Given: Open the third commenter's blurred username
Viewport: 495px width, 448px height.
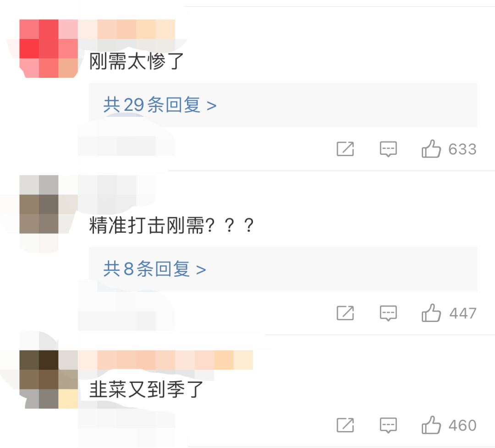Looking at the screenshot, I should 165,360.
